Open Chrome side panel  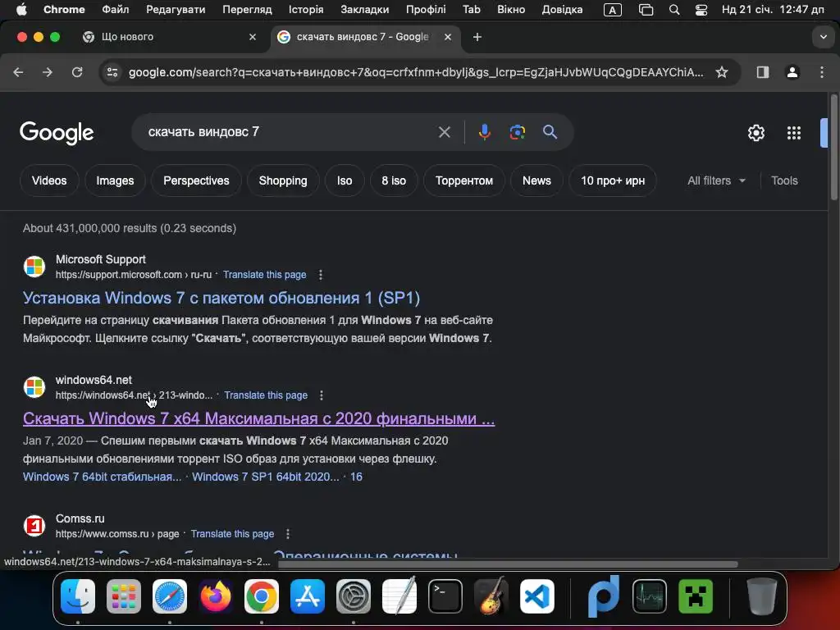coord(762,72)
